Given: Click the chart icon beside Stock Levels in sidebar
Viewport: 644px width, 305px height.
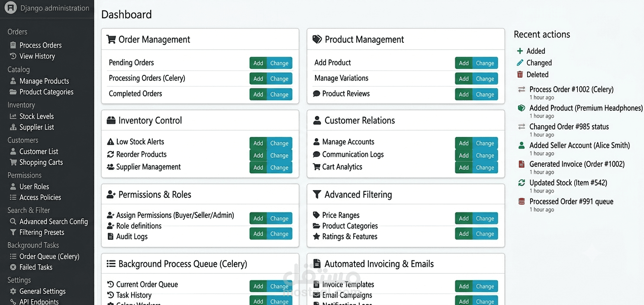Looking at the screenshot, I should pyautogui.click(x=13, y=116).
